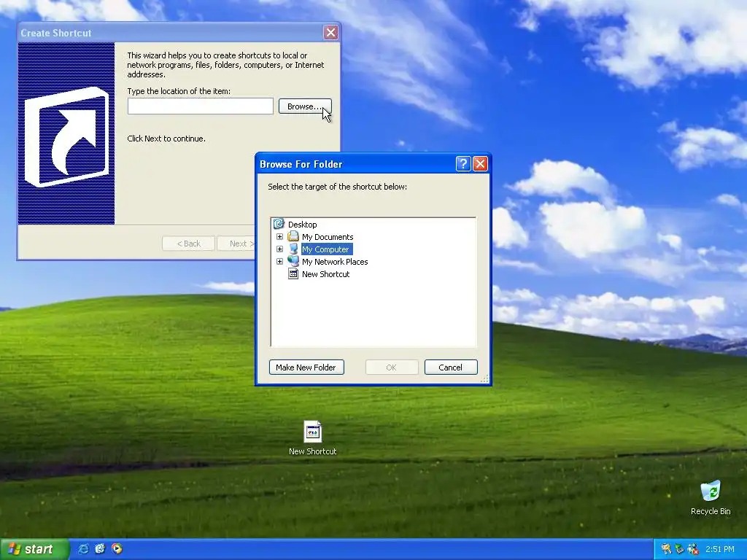The image size is (747, 560).
Task: Click the shortcut arrow wizard graphic
Action: (66, 133)
